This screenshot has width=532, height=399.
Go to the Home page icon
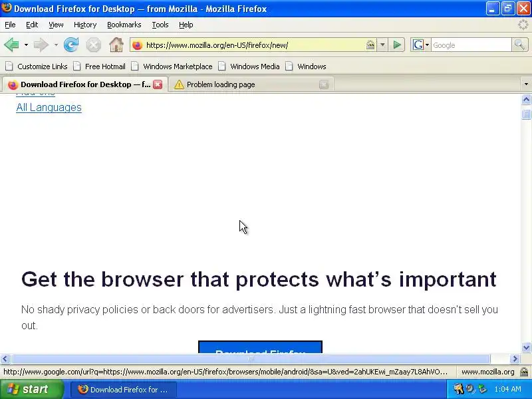(x=116, y=45)
